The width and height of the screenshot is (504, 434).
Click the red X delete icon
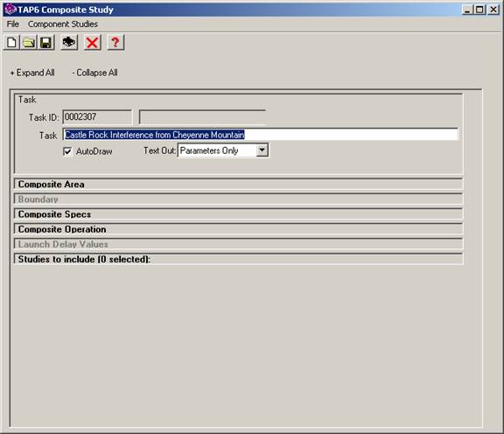(x=93, y=42)
